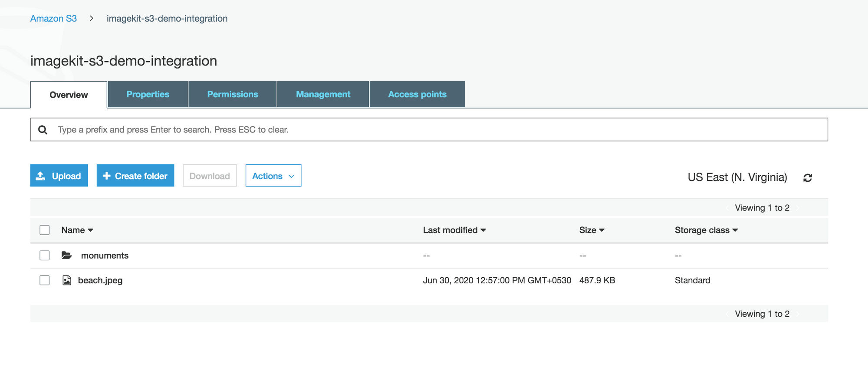The height and width of the screenshot is (367, 868).
Task: Open the Management tab
Action: pyautogui.click(x=323, y=94)
